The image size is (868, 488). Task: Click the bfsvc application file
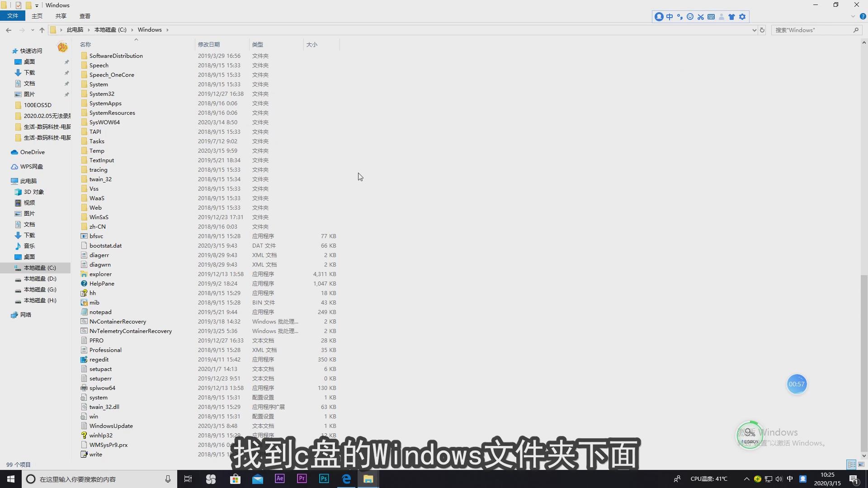point(96,235)
